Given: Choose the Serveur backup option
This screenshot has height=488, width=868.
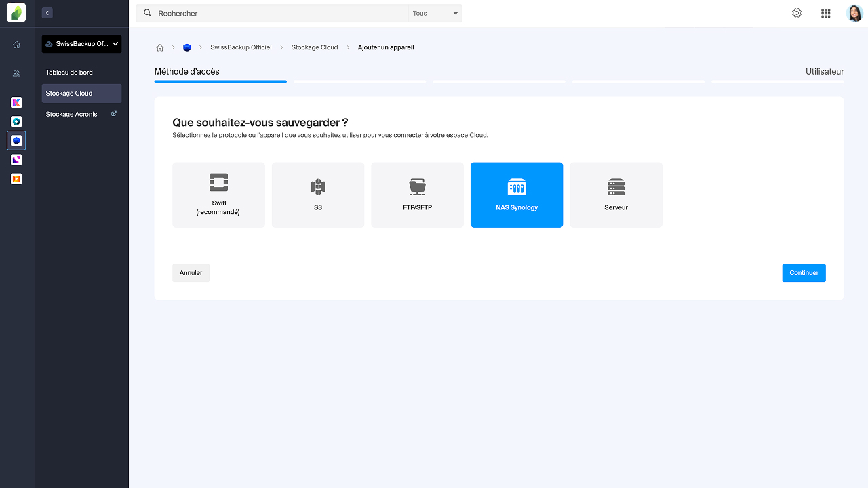Looking at the screenshot, I should pyautogui.click(x=616, y=195).
